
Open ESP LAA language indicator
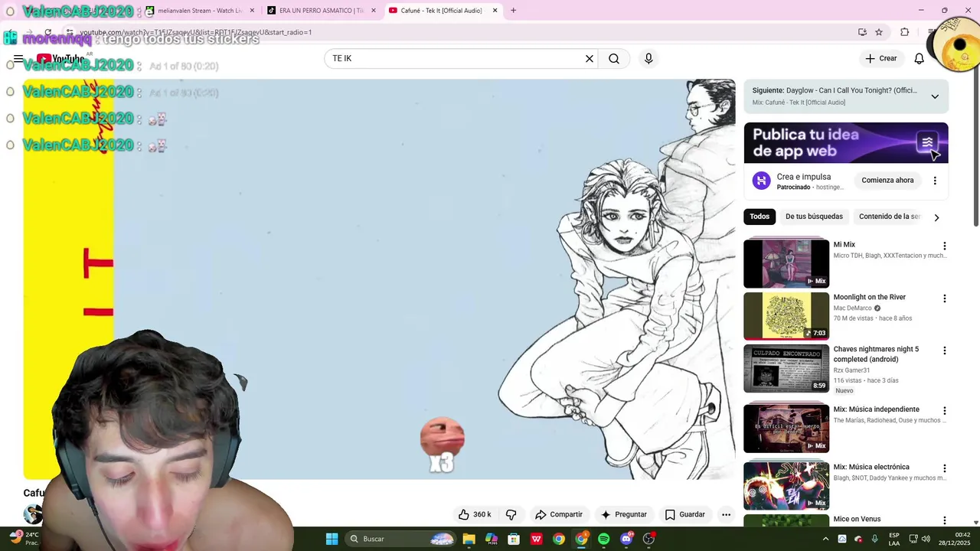(x=894, y=539)
